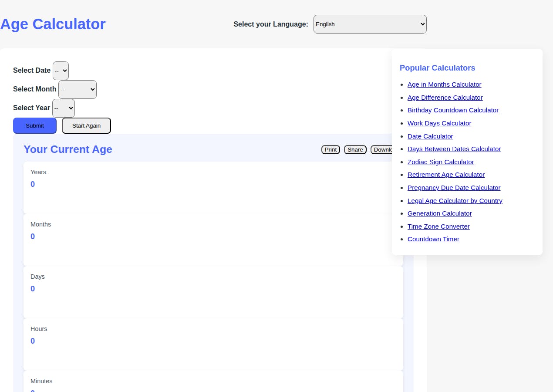Open Zodiac Sign Calculator link
The width and height of the screenshot is (553, 392).
pyautogui.click(x=441, y=162)
